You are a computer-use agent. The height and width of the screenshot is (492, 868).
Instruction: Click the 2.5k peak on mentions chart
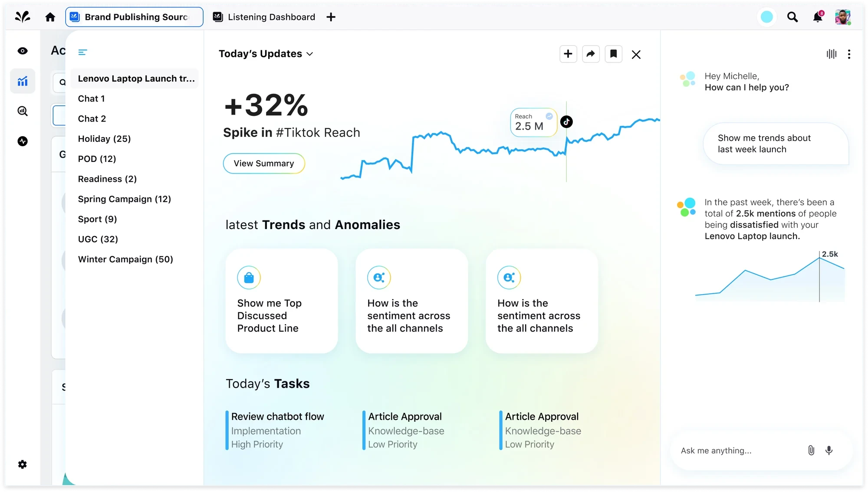[x=819, y=258]
